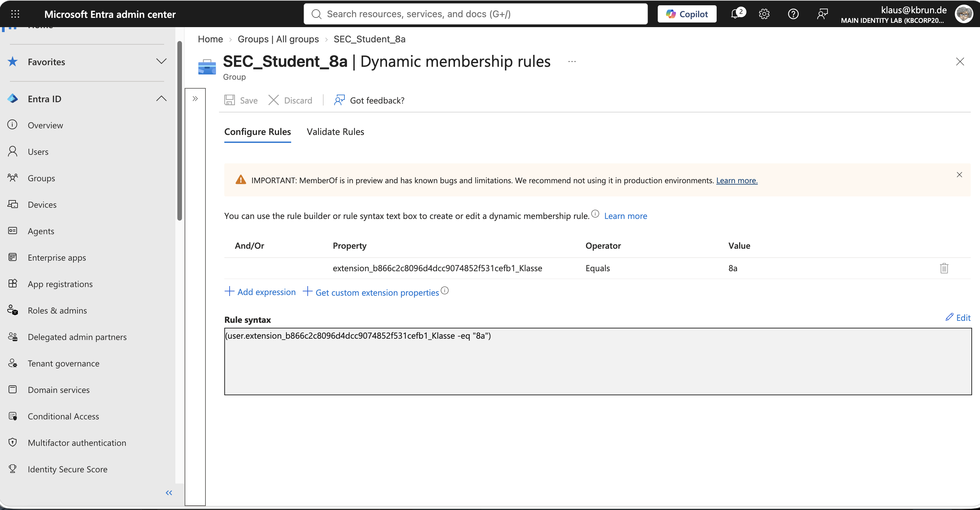This screenshot has height=510, width=980.
Task: Click the left navigation scrollbar
Action: [180, 130]
